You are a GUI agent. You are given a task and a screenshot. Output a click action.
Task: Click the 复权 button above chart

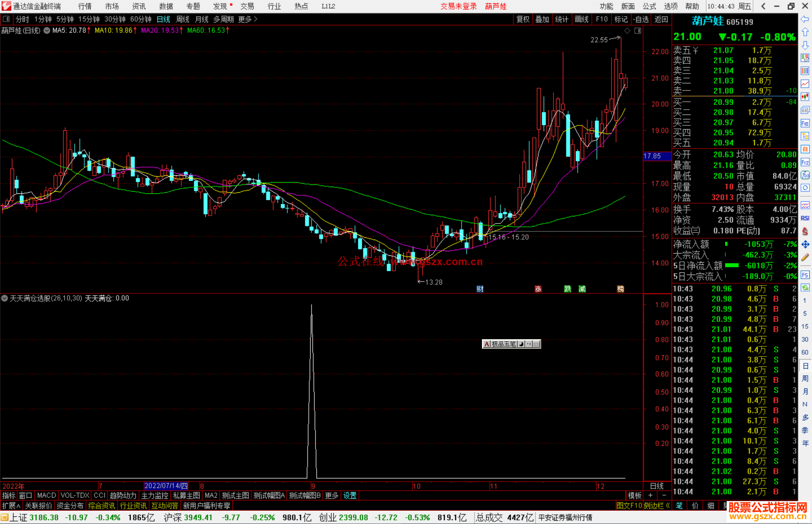click(523, 19)
